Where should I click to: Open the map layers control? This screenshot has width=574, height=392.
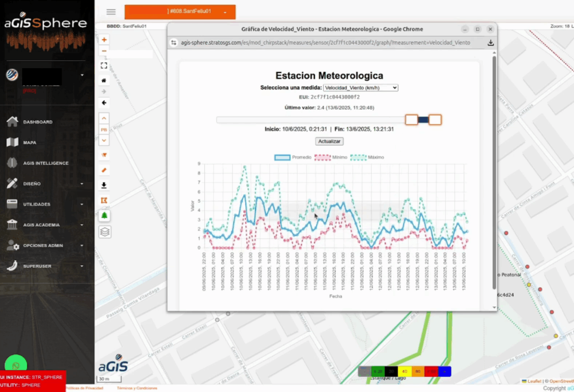105,232
